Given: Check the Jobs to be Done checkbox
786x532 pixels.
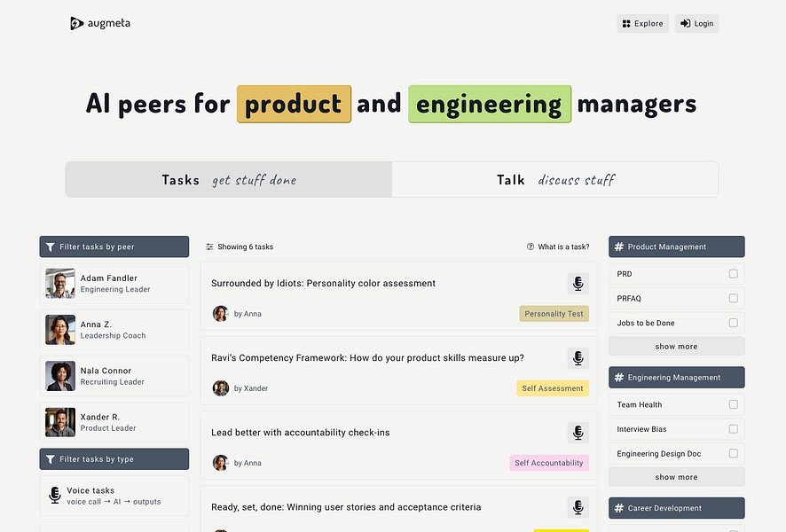Looking at the screenshot, I should point(734,324).
